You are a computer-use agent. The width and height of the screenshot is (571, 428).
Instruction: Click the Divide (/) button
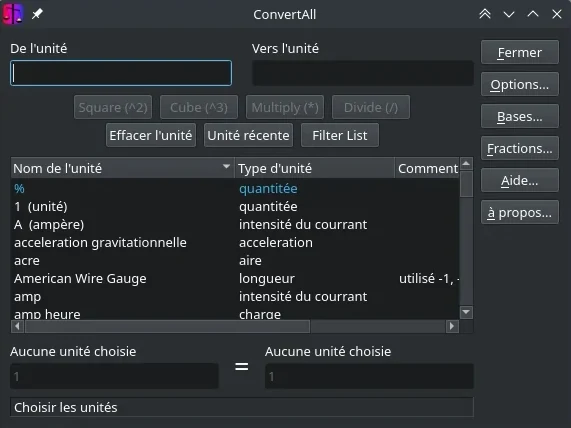coord(371,107)
